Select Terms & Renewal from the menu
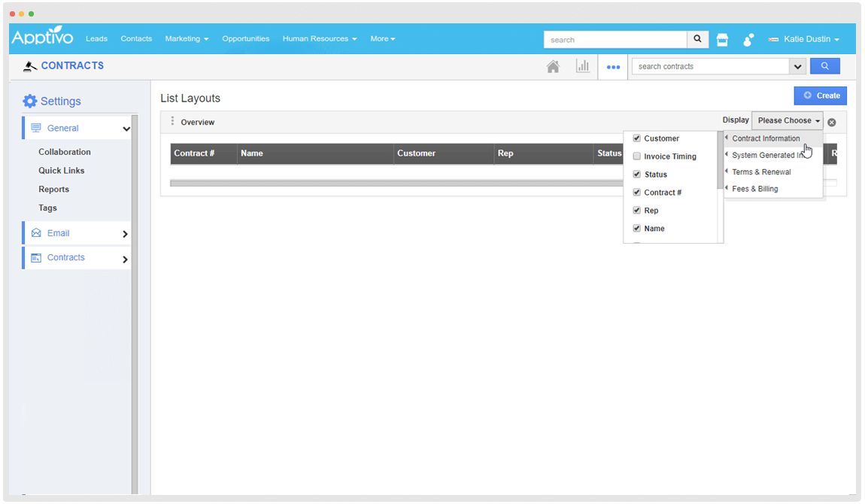 (x=761, y=172)
